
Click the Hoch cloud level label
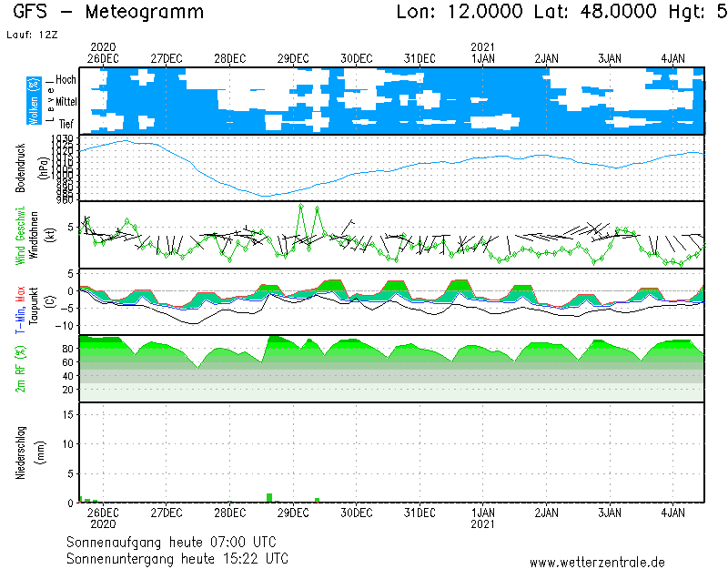[x=66, y=79]
